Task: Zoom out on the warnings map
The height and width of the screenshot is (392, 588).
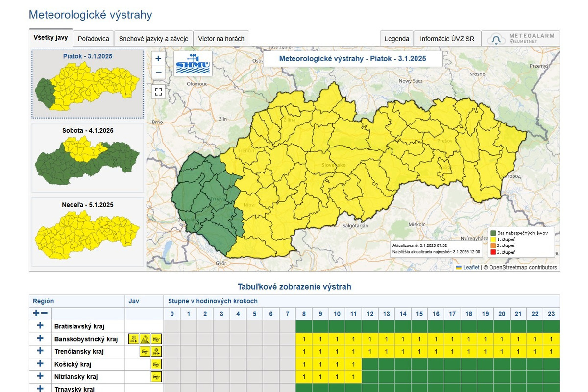Action: (158, 72)
